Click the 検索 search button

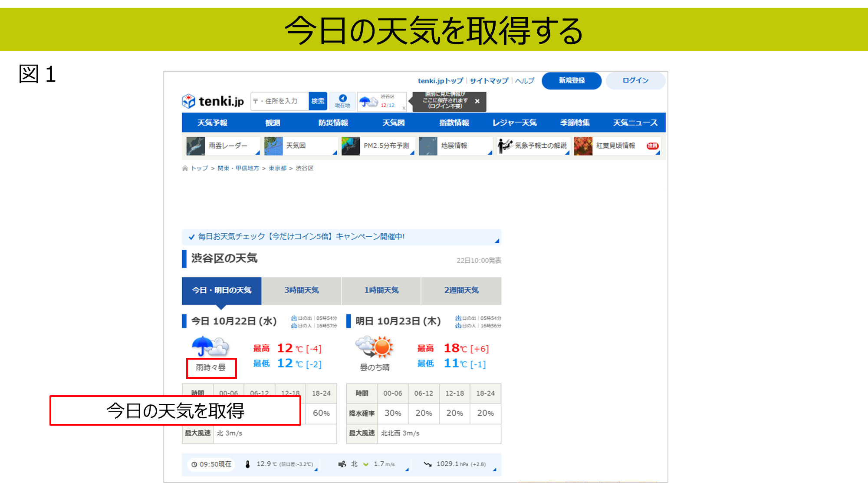pos(318,101)
